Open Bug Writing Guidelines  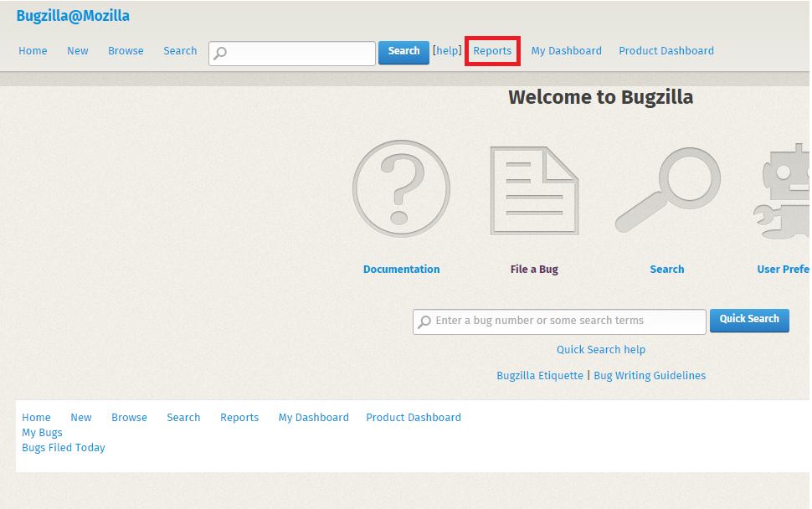click(650, 375)
